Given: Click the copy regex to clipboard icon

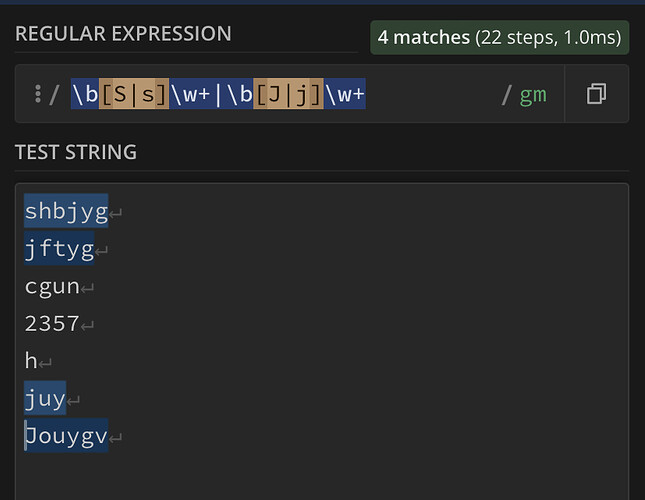Looking at the screenshot, I should (596, 95).
